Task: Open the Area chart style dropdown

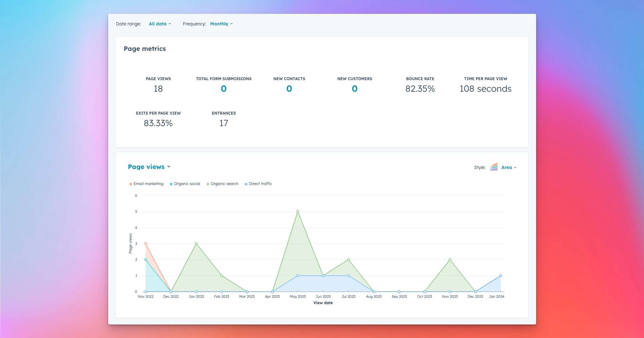Action: (x=509, y=167)
